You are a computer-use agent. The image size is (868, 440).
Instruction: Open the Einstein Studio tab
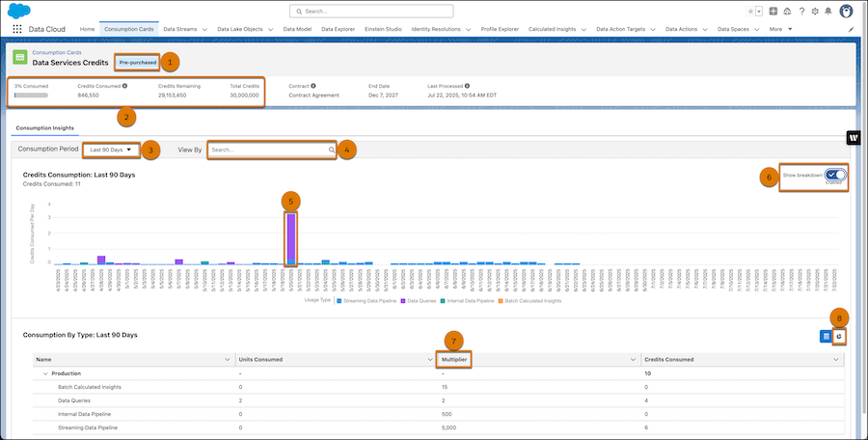[x=383, y=29]
